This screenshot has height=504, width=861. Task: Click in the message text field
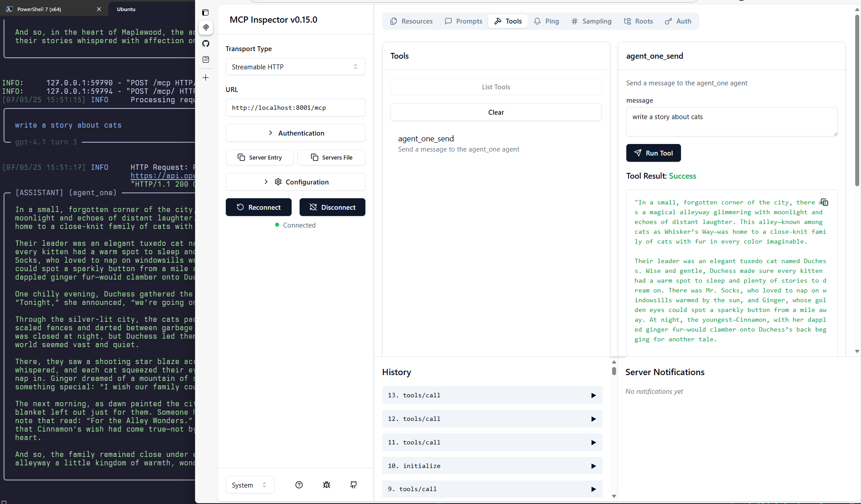[x=731, y=122]
